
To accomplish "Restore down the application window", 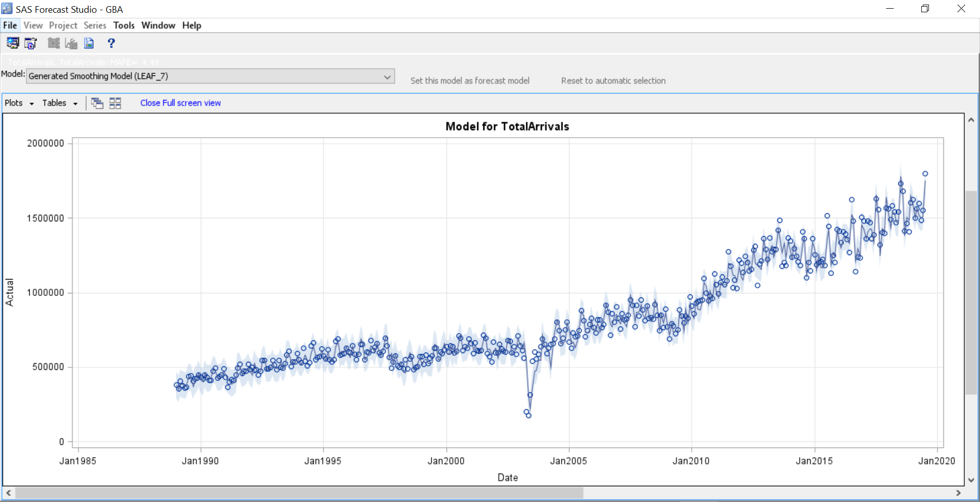I will [x=925, y=9].
